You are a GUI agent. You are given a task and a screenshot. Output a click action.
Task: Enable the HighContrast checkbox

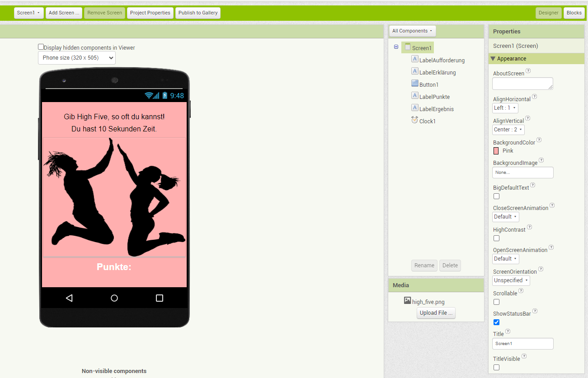point(496,238)
